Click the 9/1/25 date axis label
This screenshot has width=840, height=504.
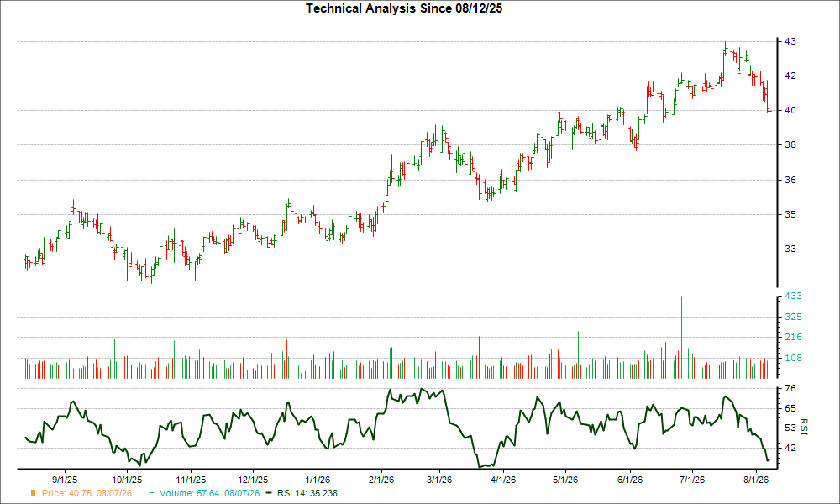(66, 480)
